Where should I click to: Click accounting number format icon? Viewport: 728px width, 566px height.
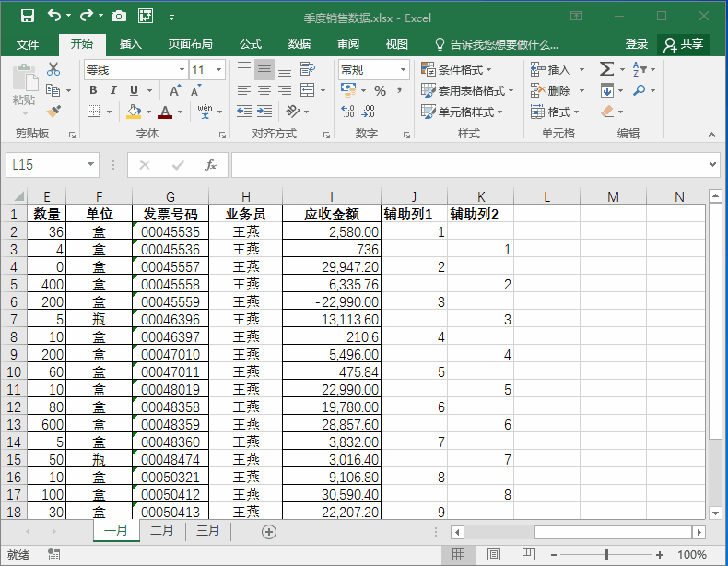pos(348,90)
